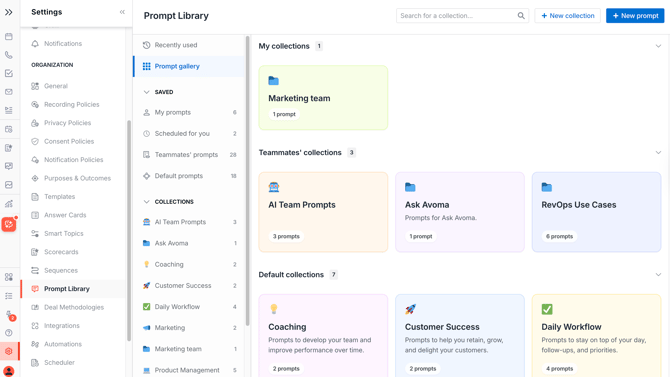
Task: Expand the main navigation rail
Action: click(9, 12)
